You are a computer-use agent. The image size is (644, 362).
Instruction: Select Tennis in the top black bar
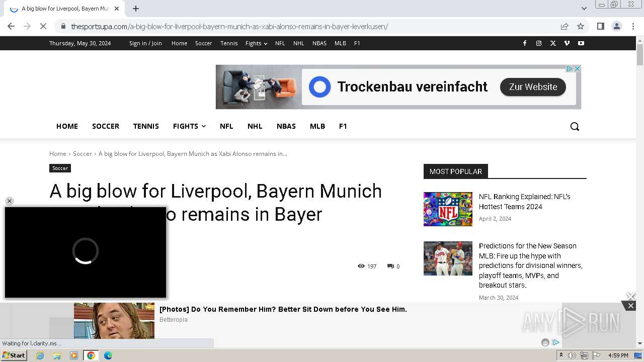coord(229,43)
